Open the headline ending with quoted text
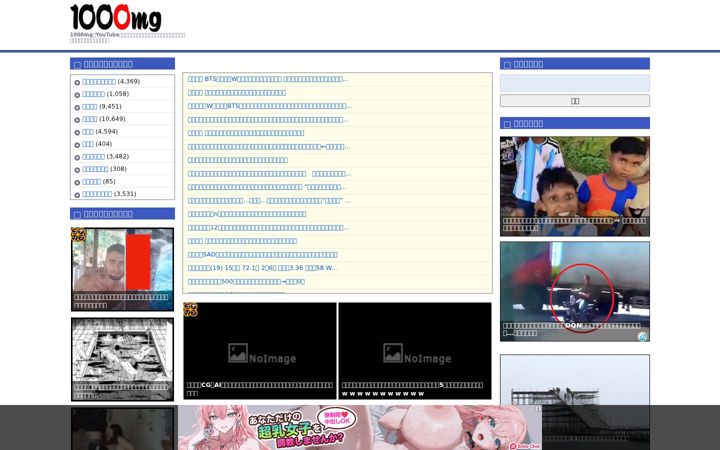The width and height of the screenshot is (720, 450). [x=269, y=201]
